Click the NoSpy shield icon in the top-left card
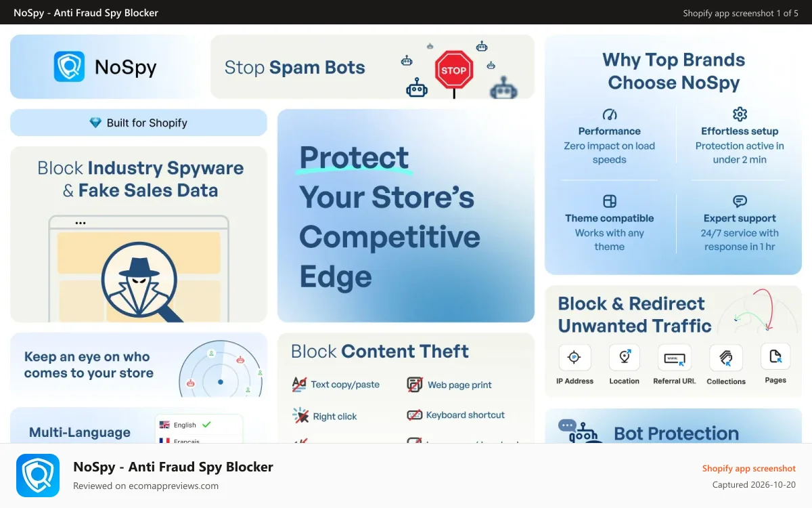812x508 pixels. [69, 67]
